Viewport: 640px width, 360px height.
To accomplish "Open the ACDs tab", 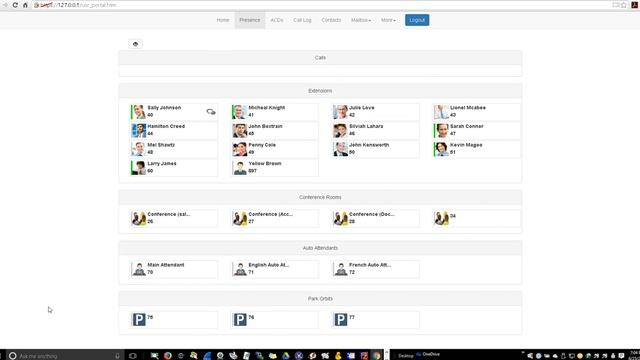I will coord(277,20).
